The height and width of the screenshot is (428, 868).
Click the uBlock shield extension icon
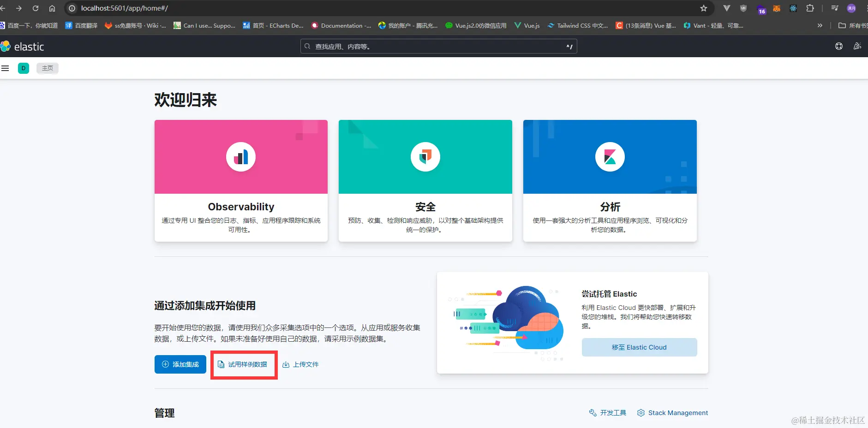(x=743, y=8)
